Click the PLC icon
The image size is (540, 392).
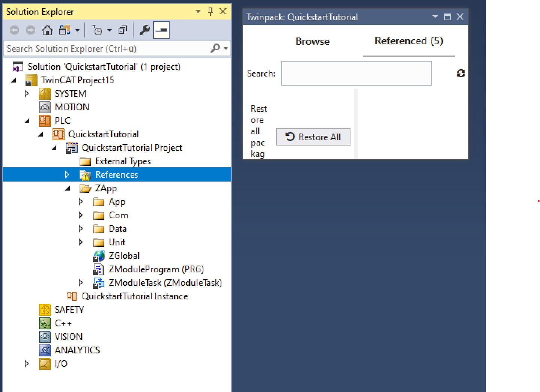click(x=45, y=120)
